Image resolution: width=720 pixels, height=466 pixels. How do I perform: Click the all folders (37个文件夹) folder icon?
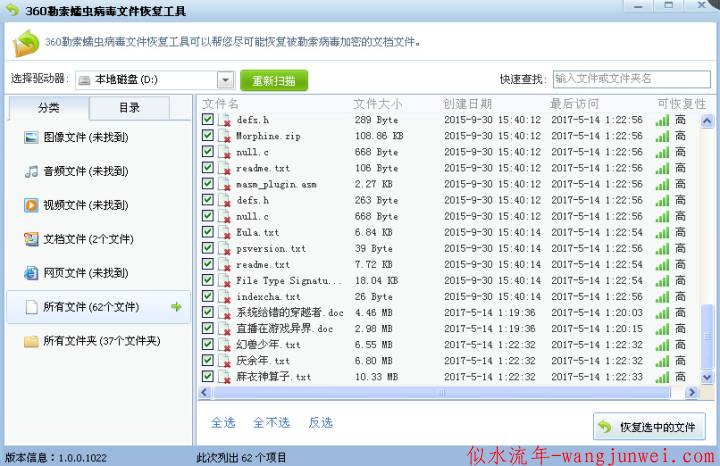click(x=31, y=341)
